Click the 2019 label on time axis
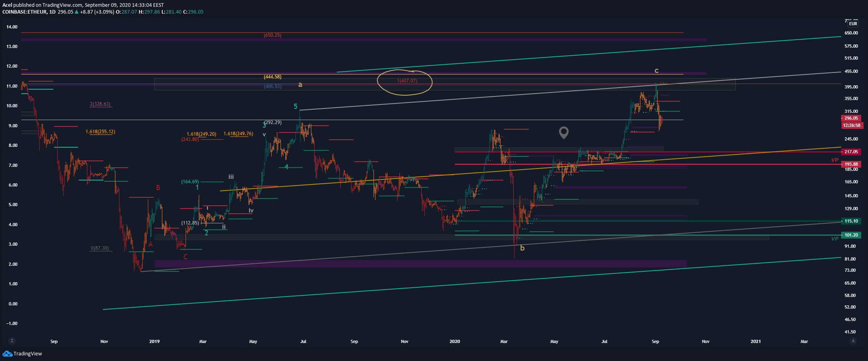This screenshot has width=868, height=361. (x=154, y=341)
